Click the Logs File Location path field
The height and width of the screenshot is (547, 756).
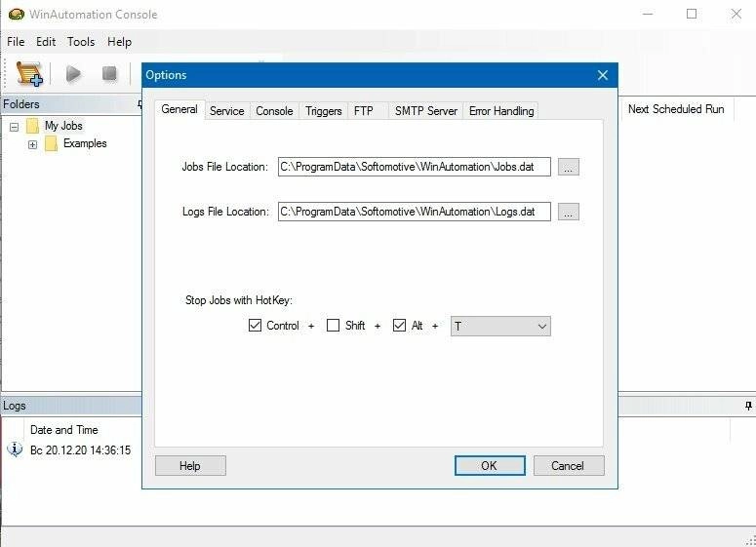[415, 212]
